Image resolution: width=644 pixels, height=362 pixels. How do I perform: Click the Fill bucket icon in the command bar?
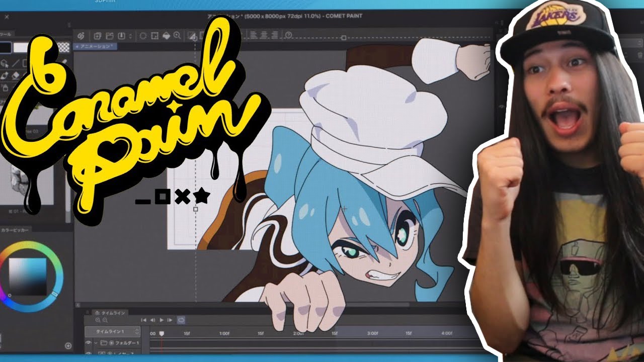(166, 36)
